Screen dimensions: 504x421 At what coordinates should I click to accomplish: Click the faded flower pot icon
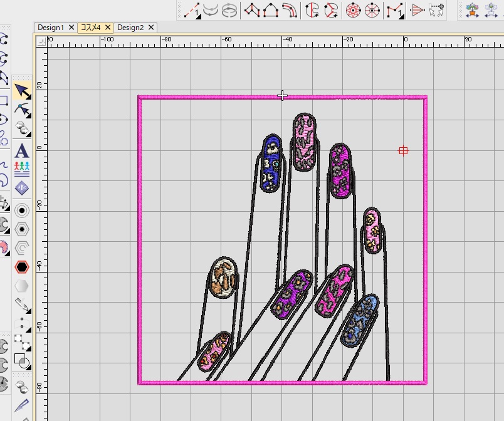click(x=491, y=10)
